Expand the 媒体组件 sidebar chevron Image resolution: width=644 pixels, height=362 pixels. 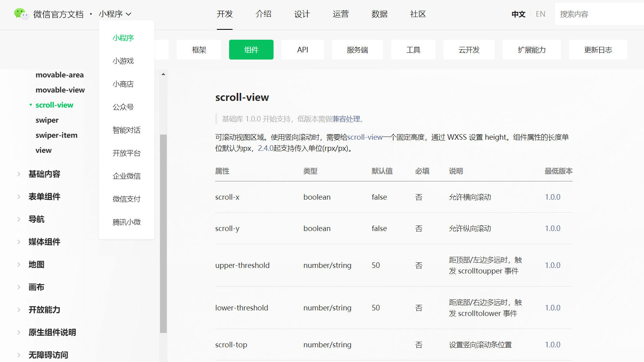[19, 242]
